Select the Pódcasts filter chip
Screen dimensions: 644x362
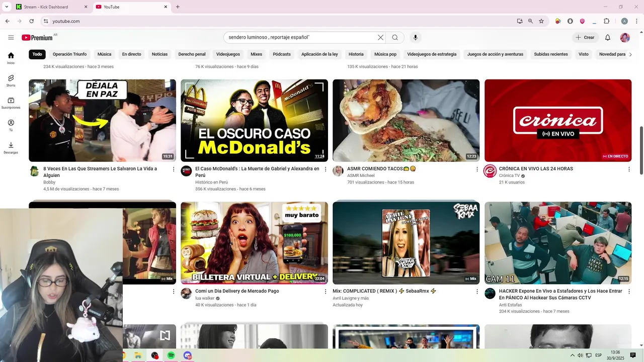pos(282,54)
